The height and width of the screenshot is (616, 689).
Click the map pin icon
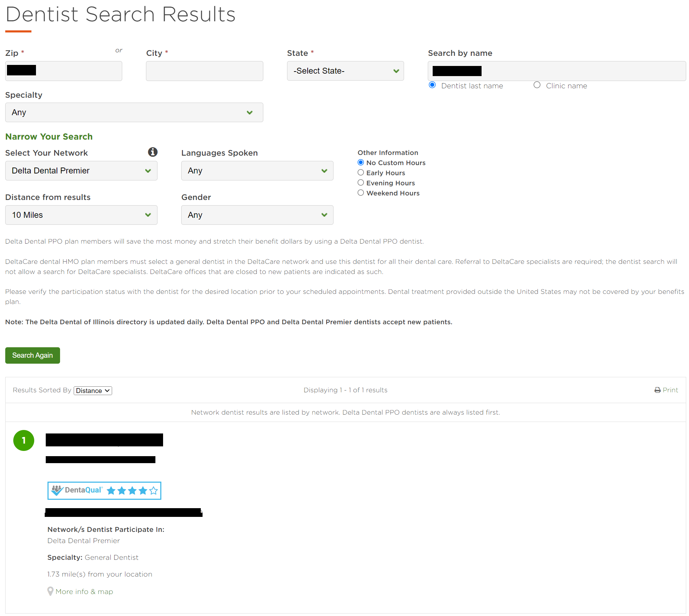50,591
